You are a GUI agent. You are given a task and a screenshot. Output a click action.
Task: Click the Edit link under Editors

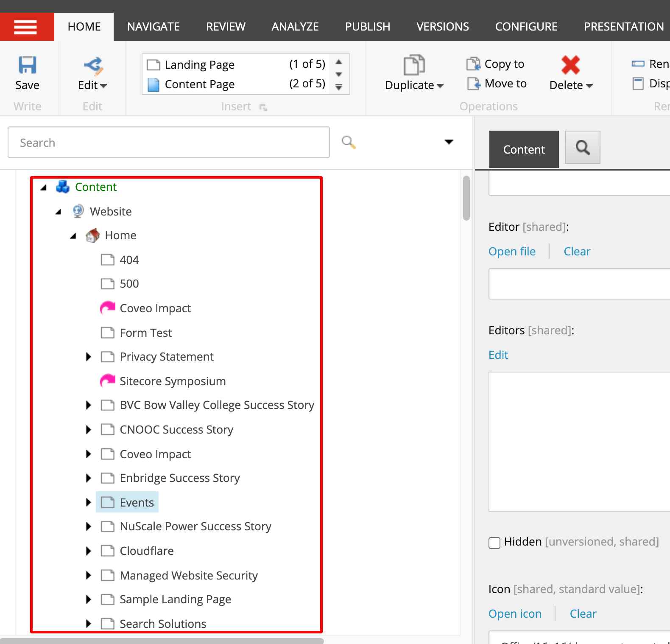pos(498,355)
